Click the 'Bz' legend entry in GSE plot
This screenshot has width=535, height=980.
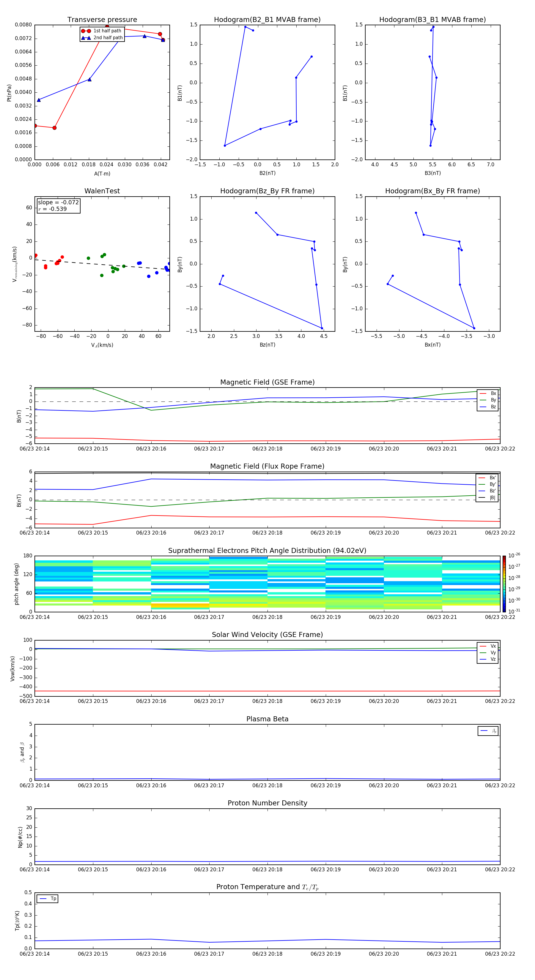tap(488, 407)
